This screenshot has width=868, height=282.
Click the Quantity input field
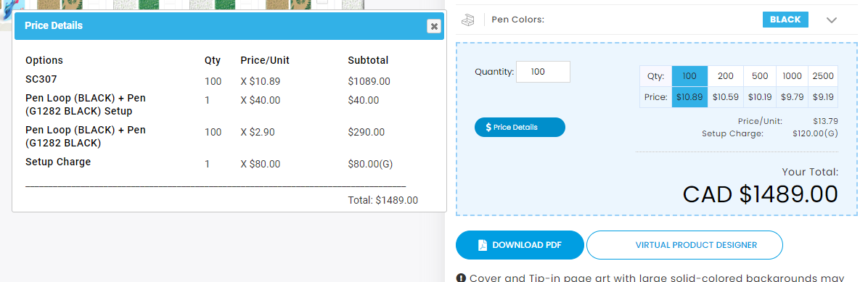click(x=543, y=72)
